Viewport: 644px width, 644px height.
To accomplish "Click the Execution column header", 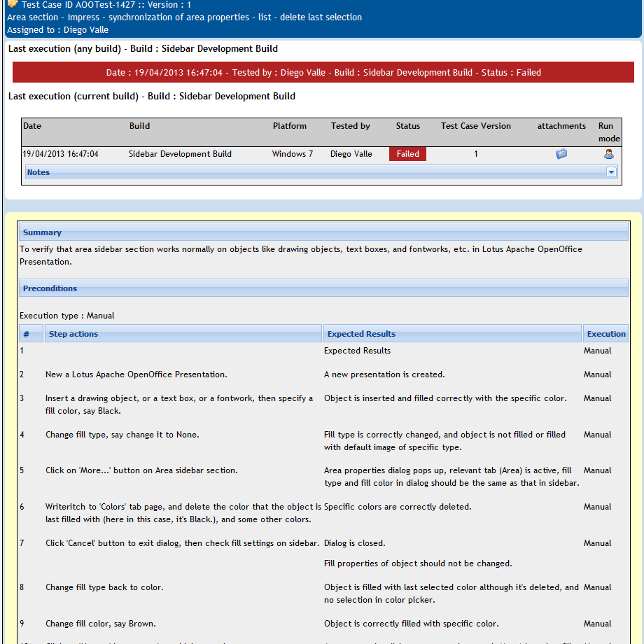I will click(x=605, y=334).
